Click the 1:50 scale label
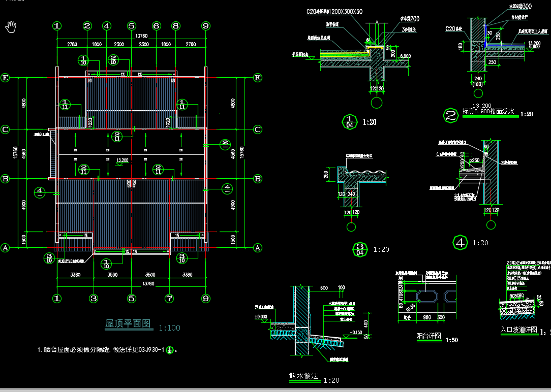Image resolution: width=551 pixels, height=392 pixels. pyautogui.click(x=451, y=340)
